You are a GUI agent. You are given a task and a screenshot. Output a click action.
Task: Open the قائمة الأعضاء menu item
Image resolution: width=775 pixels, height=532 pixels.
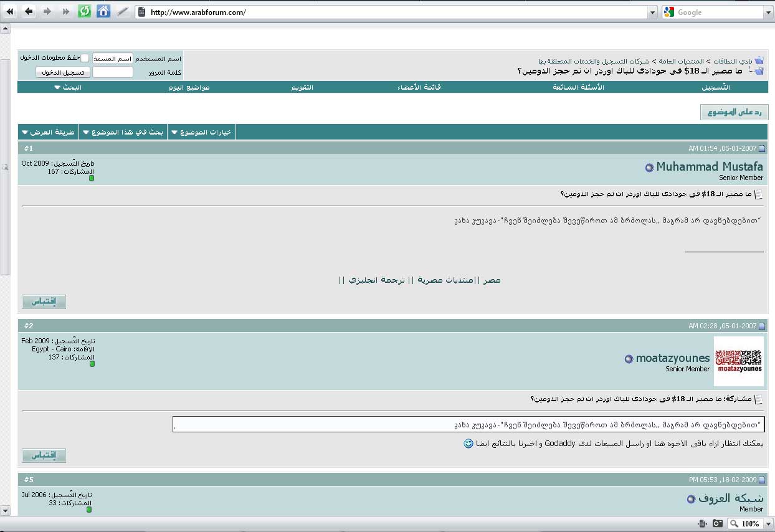(419, 87)
